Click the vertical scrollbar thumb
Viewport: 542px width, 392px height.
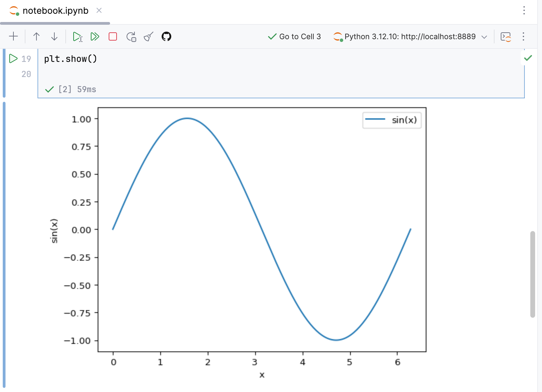point(532,274)
